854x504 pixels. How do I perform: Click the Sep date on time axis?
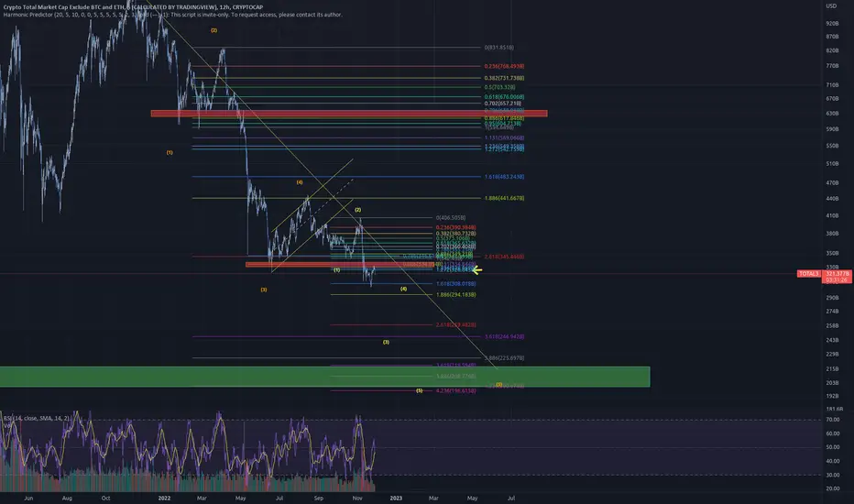(x=319, y=498)
